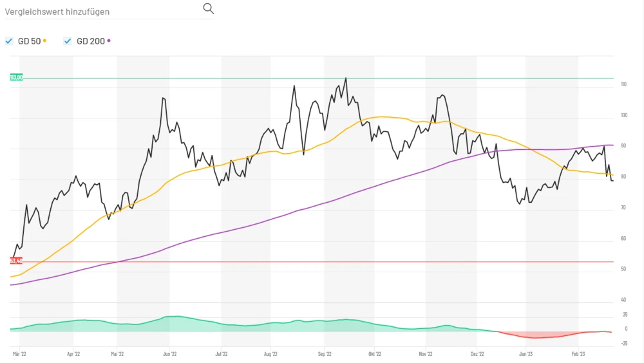The height and width of the screenshot is (363, 644).
Task: Select the Okt '22 axis label
Action: tap(375, 353)
